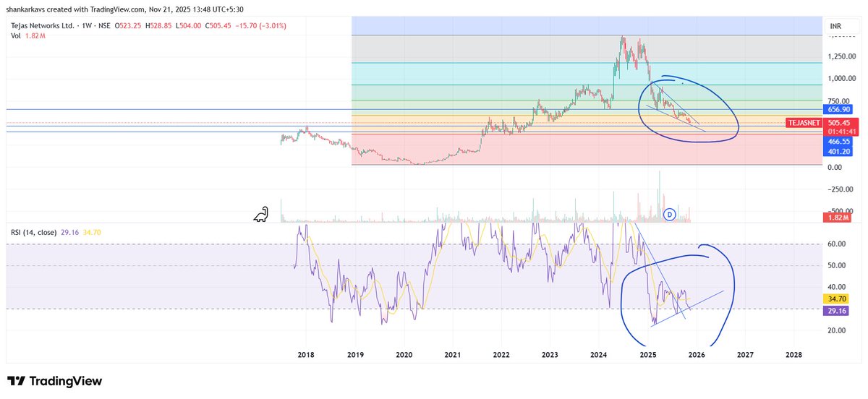Click the blue 466.55 price level label
Image resolution: width=868 pixels, height=399 pixels.
pyautogui.click(x=840, y=142)
